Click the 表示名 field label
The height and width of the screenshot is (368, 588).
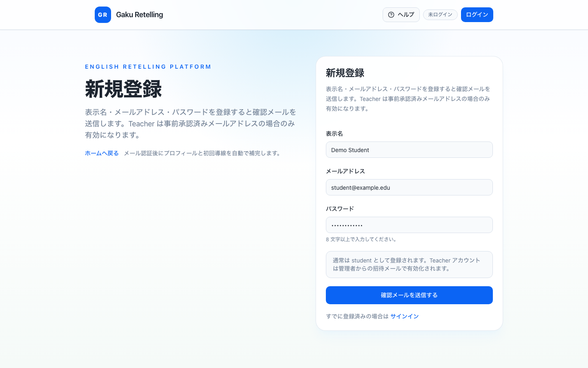[334, 134]
